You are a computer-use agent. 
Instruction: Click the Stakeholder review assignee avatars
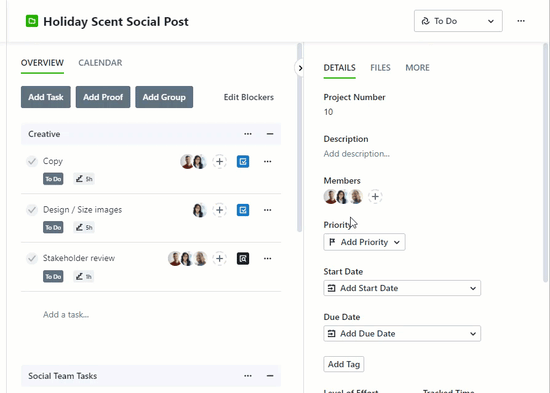click(x=187, y=259)
